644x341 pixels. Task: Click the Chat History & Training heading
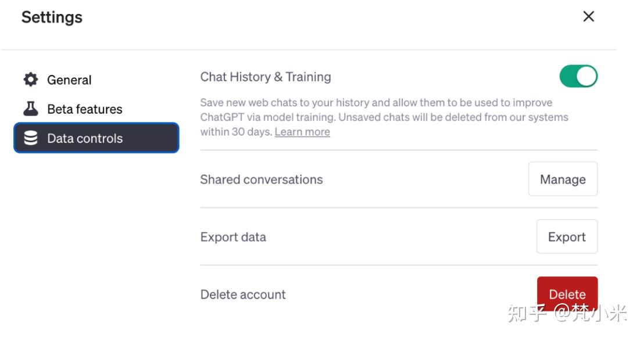tap(266, 76)
